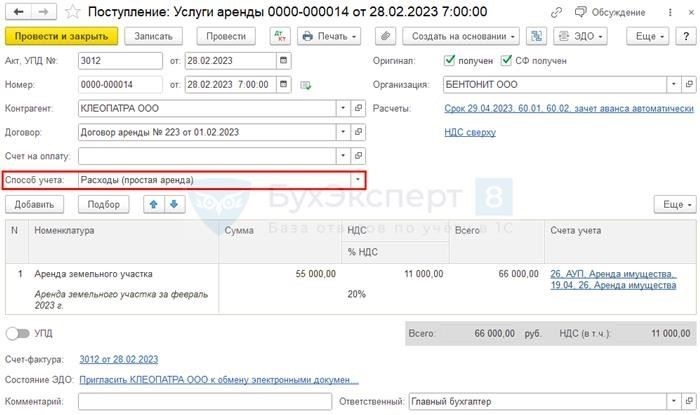The image size is (700, 415).
Task: Switch on the УПД toggle
Action: 18,333
